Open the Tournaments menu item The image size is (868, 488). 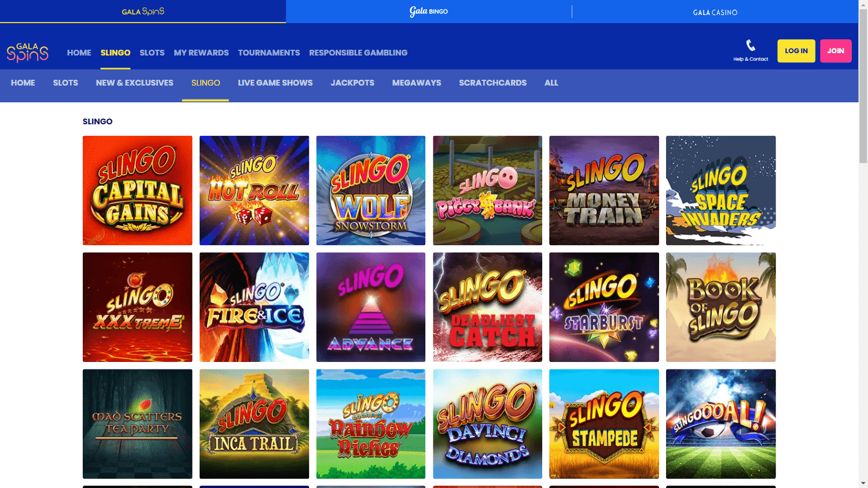[x=269, y=53]
